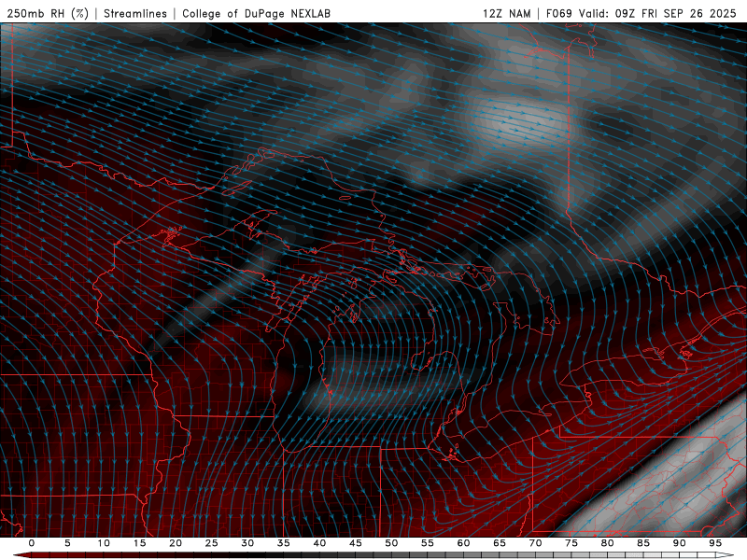
Task: Click the 15 label on the colorbar
Action: tap(139, 543)
